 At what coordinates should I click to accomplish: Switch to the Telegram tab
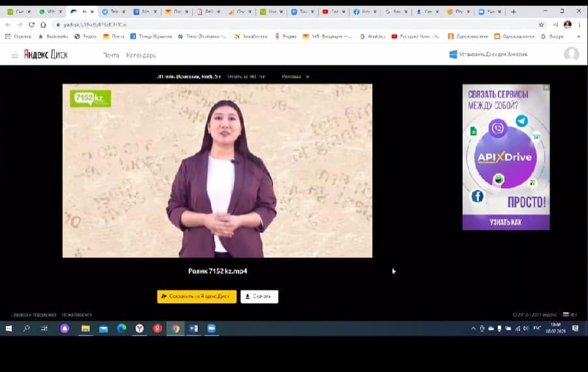coord(114,12)
